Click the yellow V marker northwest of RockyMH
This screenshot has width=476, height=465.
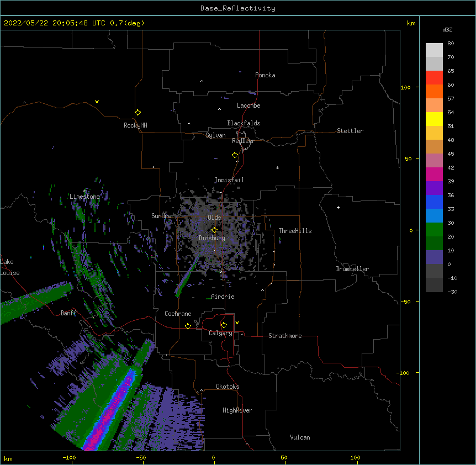pos(97,102)
